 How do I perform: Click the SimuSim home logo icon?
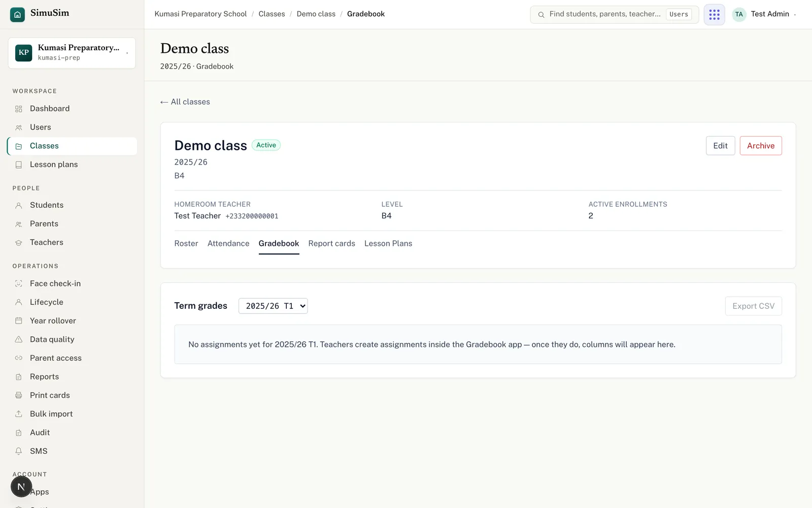click(x=17, y=14)
